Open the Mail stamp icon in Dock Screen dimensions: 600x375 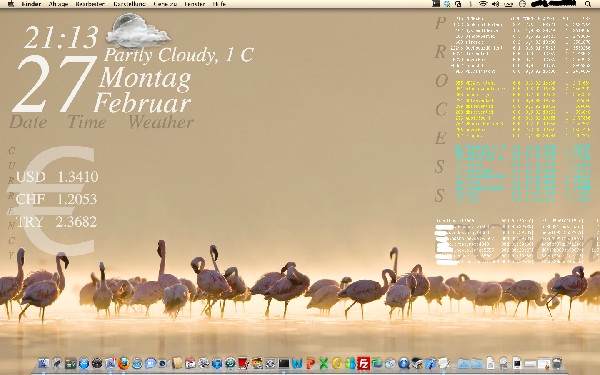click(x=110, y=363)
